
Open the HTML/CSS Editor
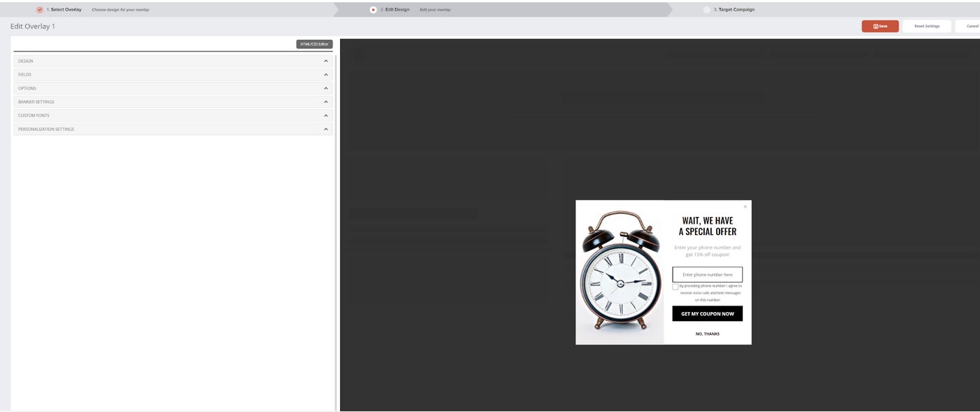314,44
